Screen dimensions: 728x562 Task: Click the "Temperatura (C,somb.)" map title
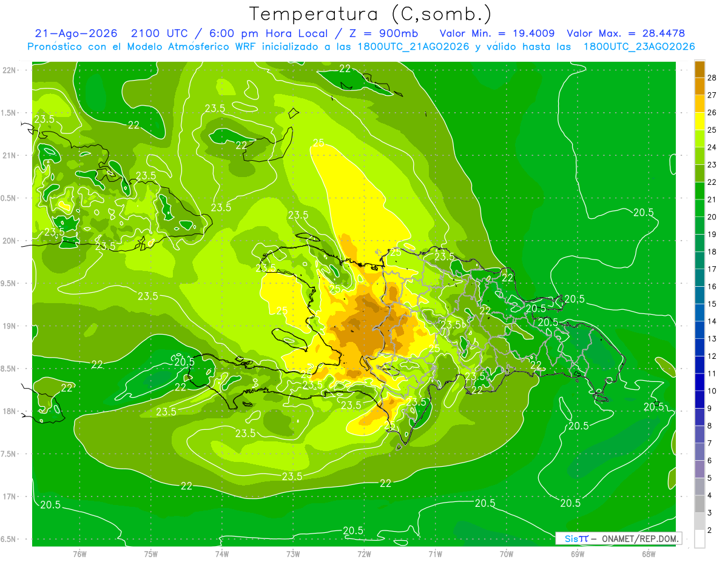point(370,14)
